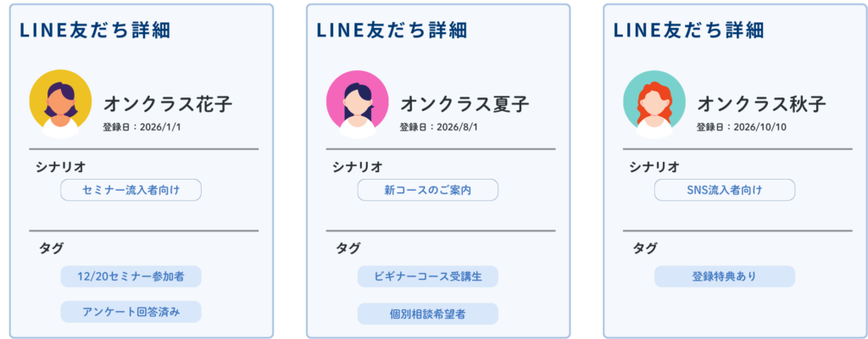This screenshot has height=339, width=868.
Task: Click the name オンクラス花子
Action: 168,104
